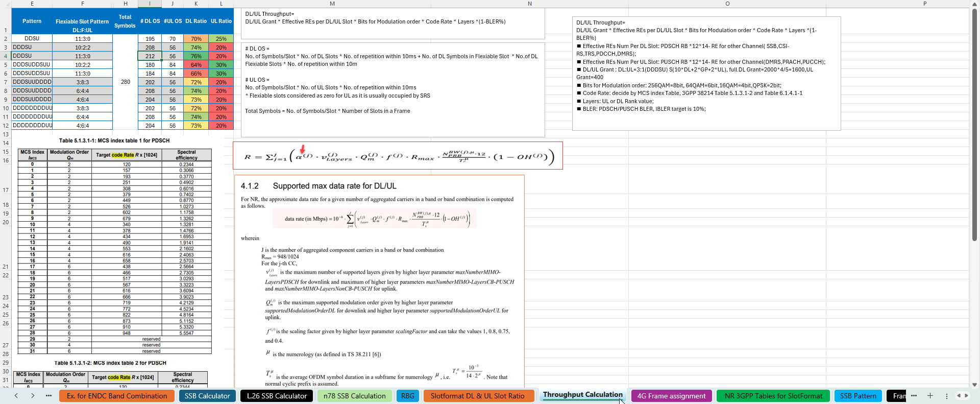Grab the vertical scrollbar thumb
The height and width of the screenshot is (404, 980).
click(x=974, y=124)
